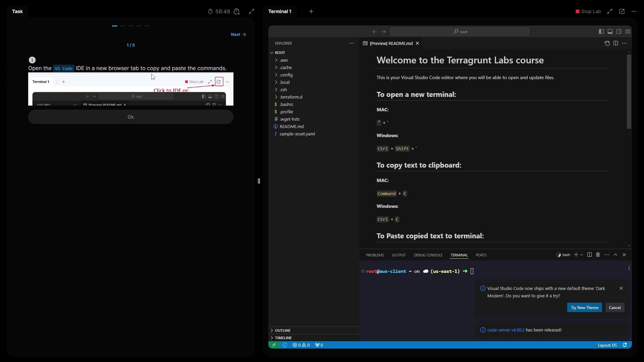The height and width of the screenshot is (362, 644).
Task: Open the code-server v4.90.2 link
Action: pyautogui.click(x=505, y=330)
